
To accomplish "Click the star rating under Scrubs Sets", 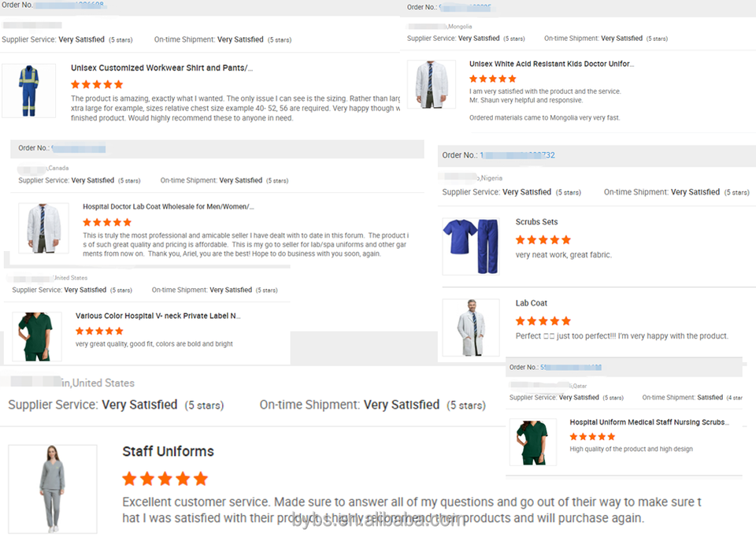I will (x=543, y=239).
